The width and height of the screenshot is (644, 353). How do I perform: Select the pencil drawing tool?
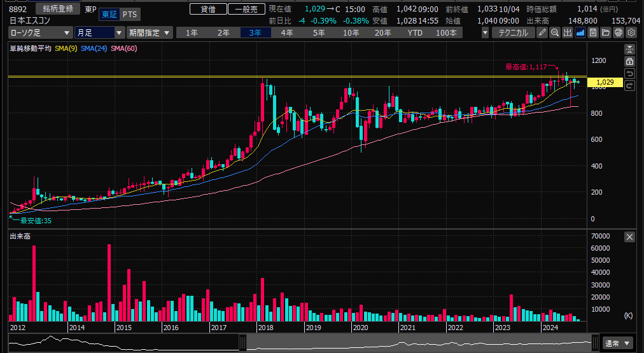click(542, 32)
